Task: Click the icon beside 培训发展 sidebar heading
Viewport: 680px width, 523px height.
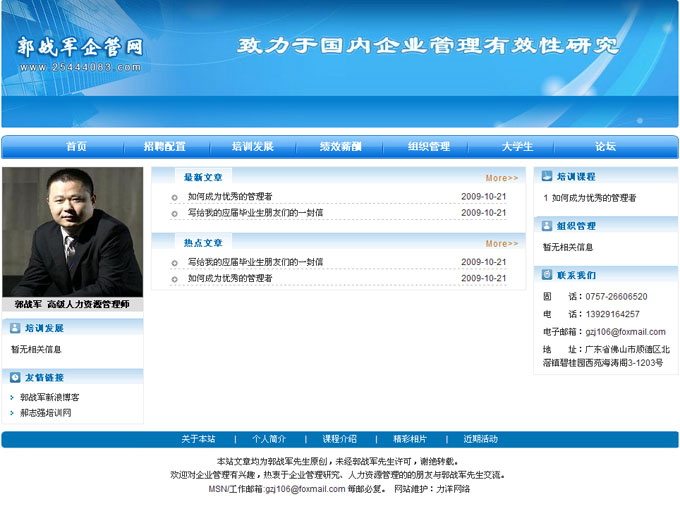Action: point(14,328)
